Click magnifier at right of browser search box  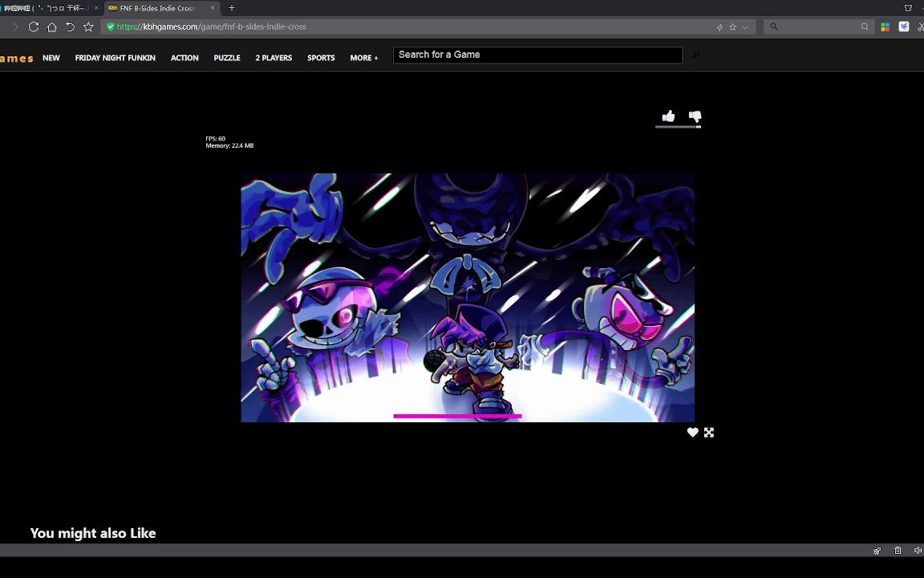click(x=865, y=26)
